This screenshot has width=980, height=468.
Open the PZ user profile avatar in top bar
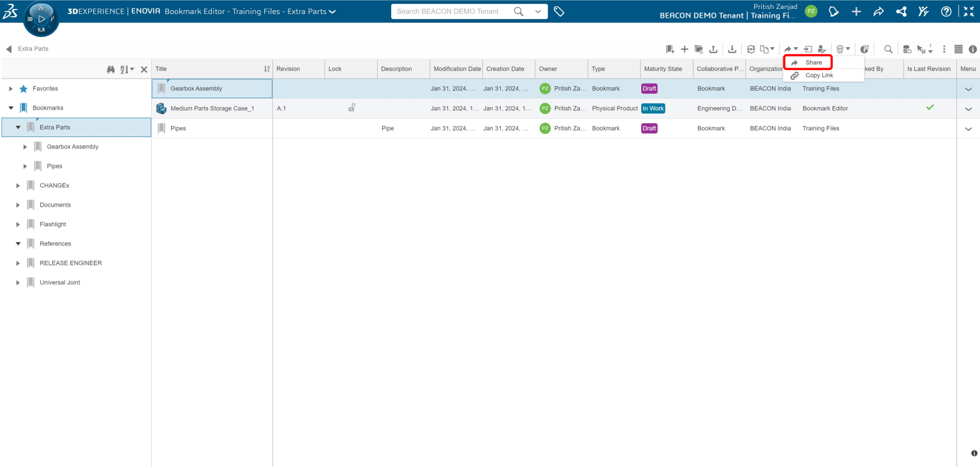[x=811, y=11]
